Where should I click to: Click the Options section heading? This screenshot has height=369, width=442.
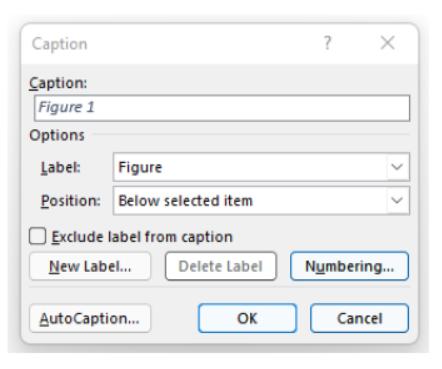pos(57,135)
